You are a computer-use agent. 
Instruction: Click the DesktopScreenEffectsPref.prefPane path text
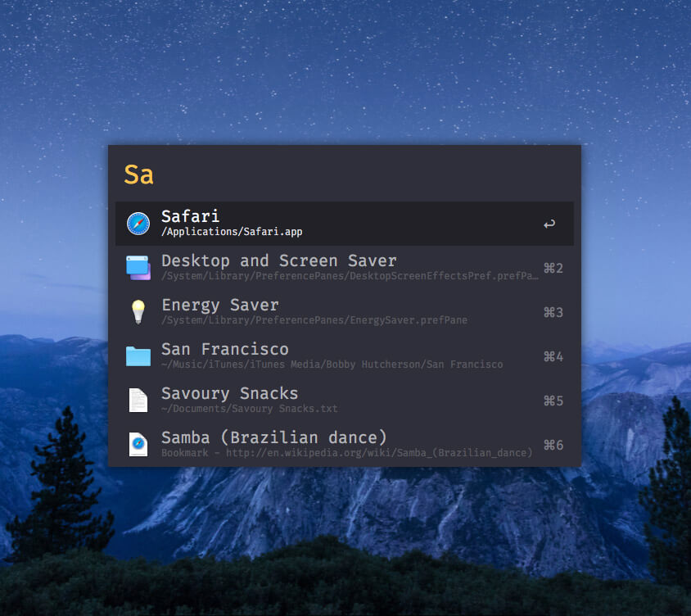(350, 276)
